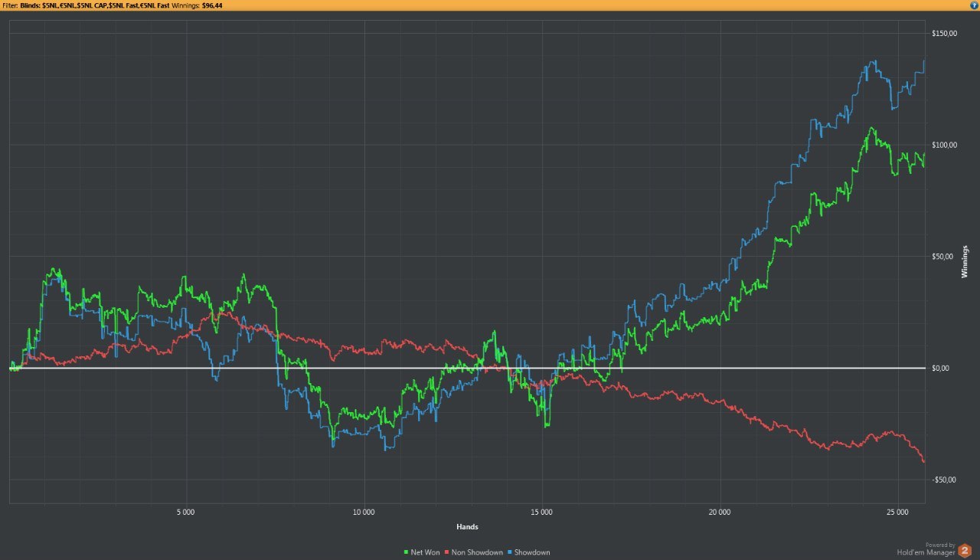Toggle the Showdown blue legend marker
Image resolution: width=980 pixels, height=560 pixels.
pyautogui.click(x=510, y=552)
